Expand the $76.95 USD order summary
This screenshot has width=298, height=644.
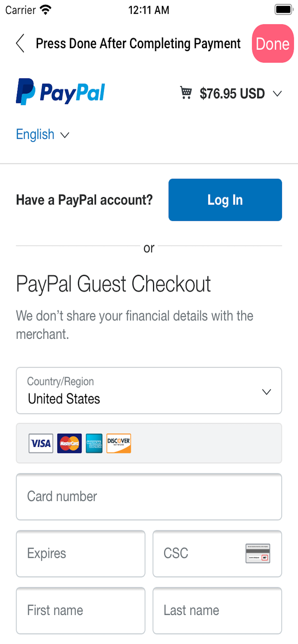(241, 93)
